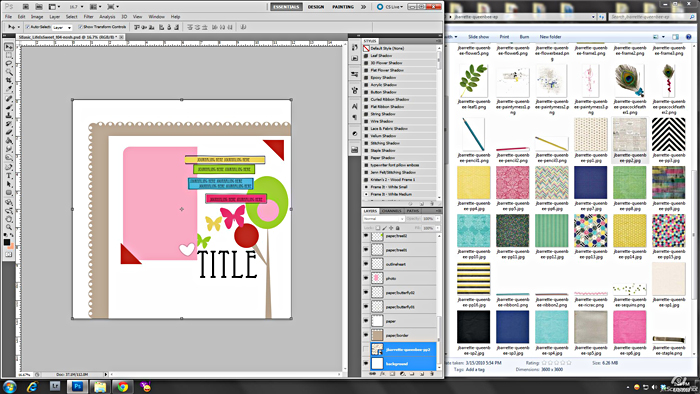
Task: Hide the paper/border layer
Action: [x=366, y=335]
